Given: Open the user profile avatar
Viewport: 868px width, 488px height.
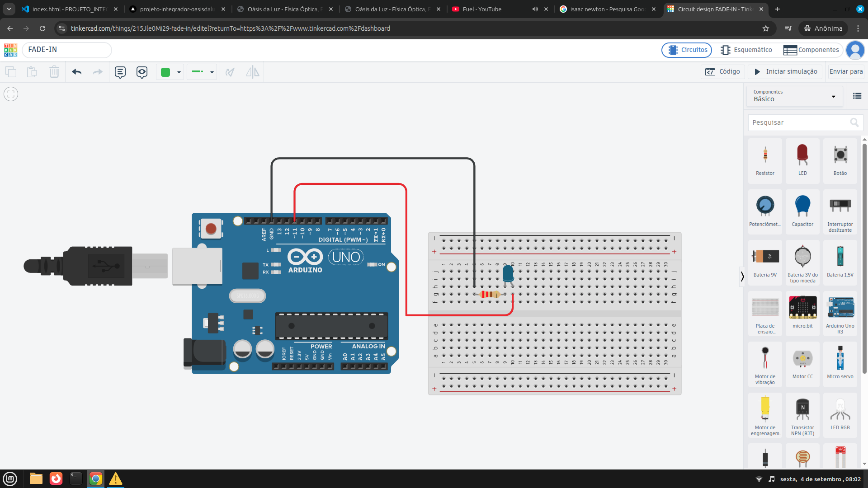Looking at the screenshot, I should [855, 50].
